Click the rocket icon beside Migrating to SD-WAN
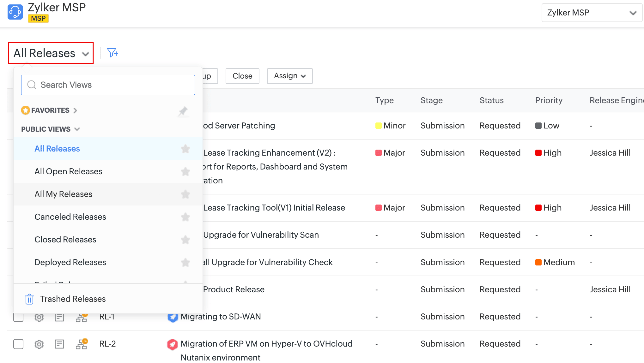Image resolution: width=644 pixels, height=363 pixels. pyautogui.click(x=173, y=317)
